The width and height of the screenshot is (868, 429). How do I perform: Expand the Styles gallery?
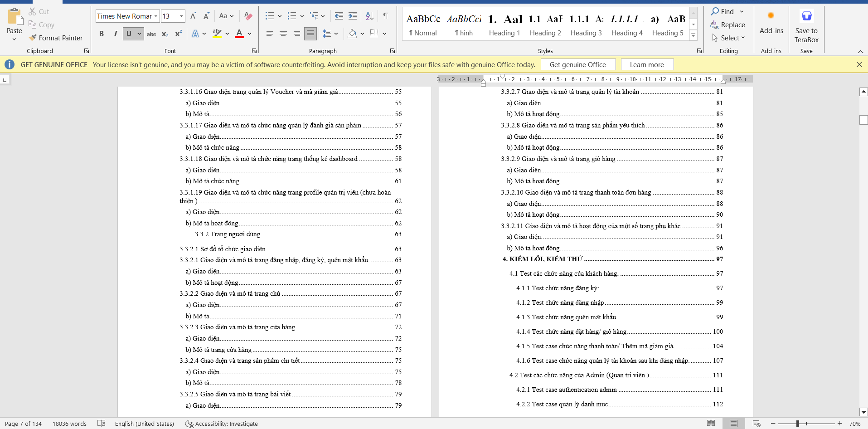pos(693,35)
